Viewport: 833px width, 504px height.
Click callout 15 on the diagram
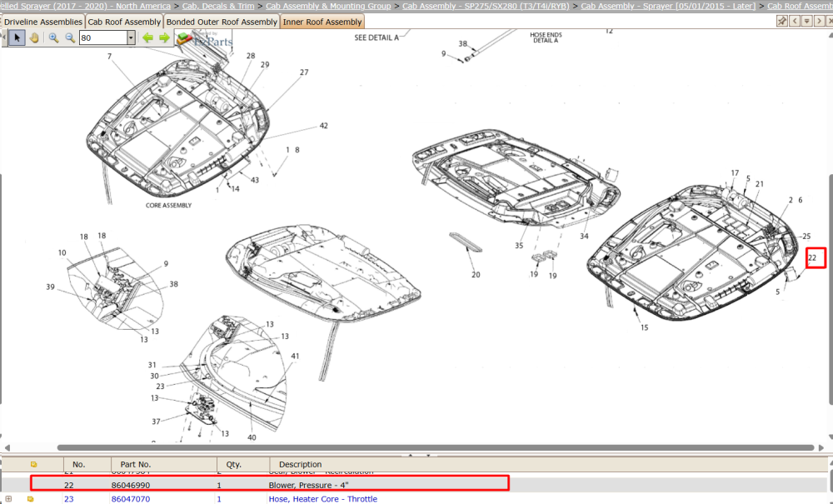(645, 327)
